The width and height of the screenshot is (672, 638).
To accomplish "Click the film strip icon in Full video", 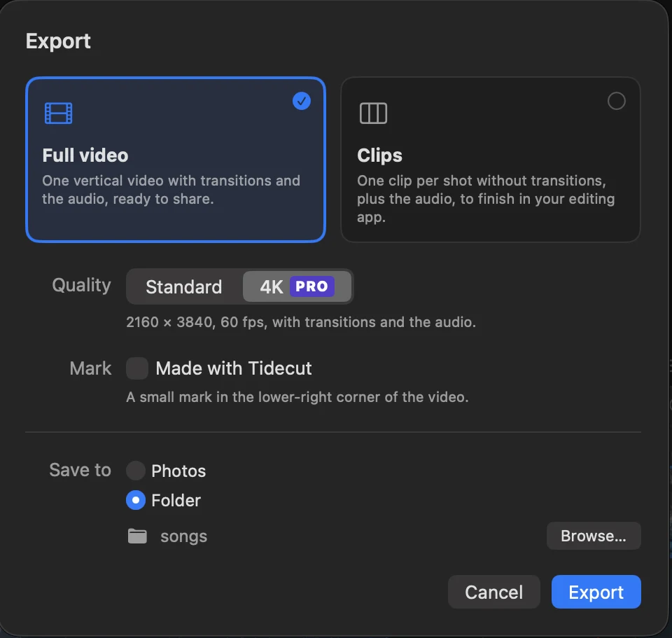I will [58, 113].
